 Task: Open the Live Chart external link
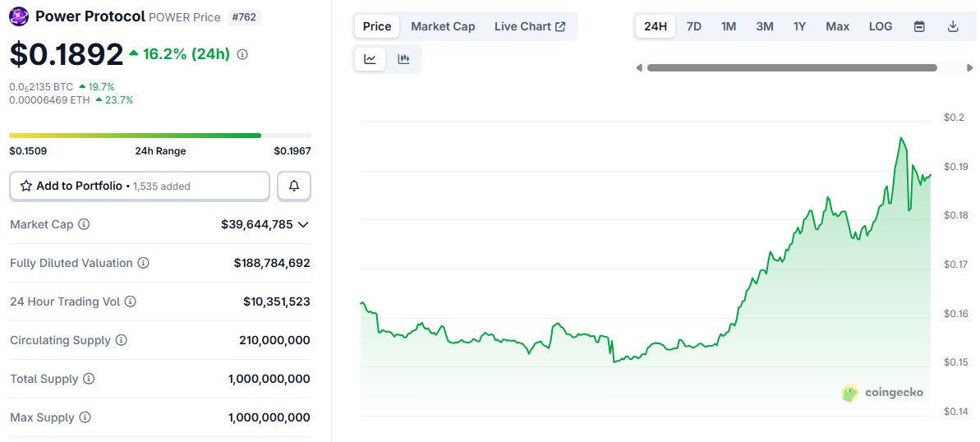click(530, 26)
